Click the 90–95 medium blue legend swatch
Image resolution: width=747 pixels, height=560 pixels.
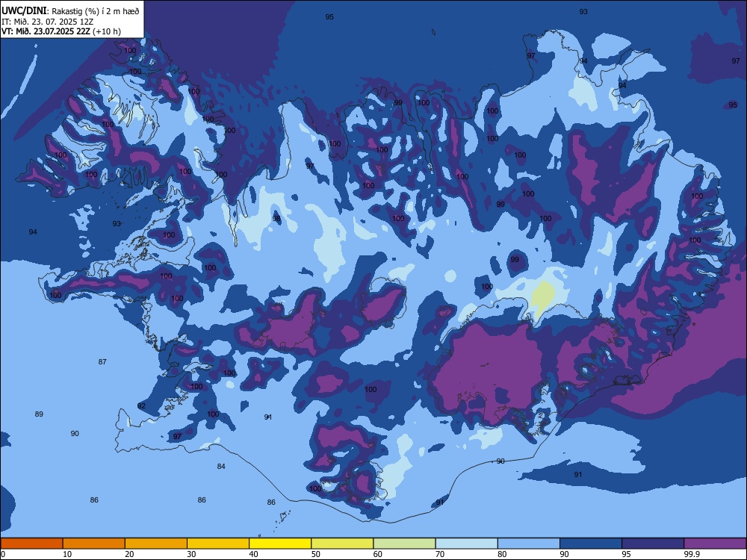(591, 544)
